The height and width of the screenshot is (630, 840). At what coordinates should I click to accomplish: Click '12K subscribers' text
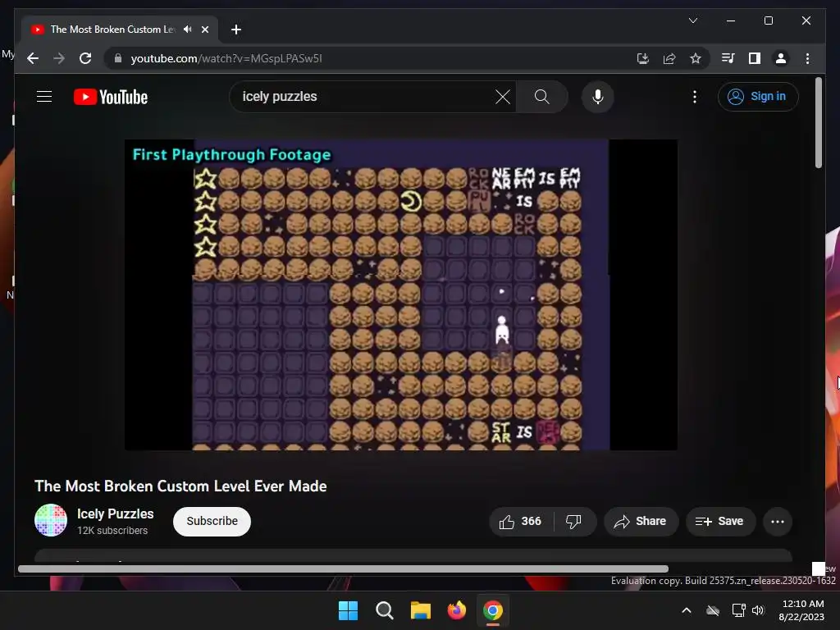(x=112, y=531)
